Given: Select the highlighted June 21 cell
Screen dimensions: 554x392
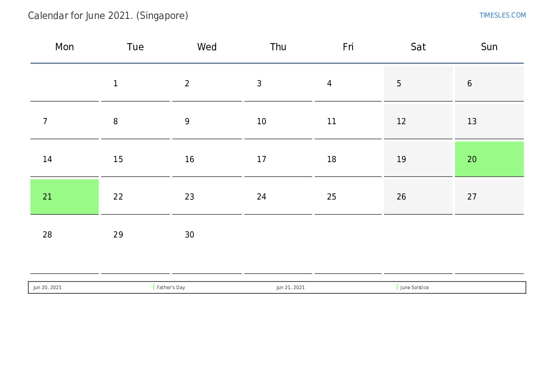Looking at the screenshot, I should pyautogui.click(x=64, y=197).
